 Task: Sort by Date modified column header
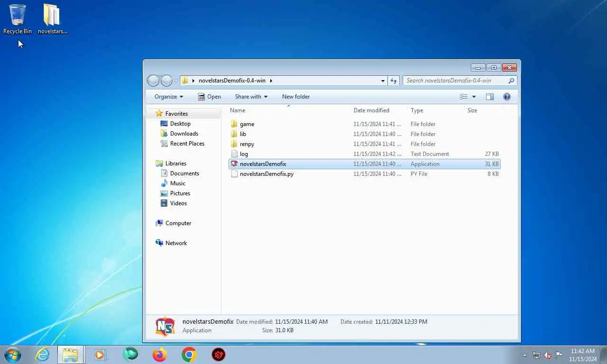pos(379,110)
